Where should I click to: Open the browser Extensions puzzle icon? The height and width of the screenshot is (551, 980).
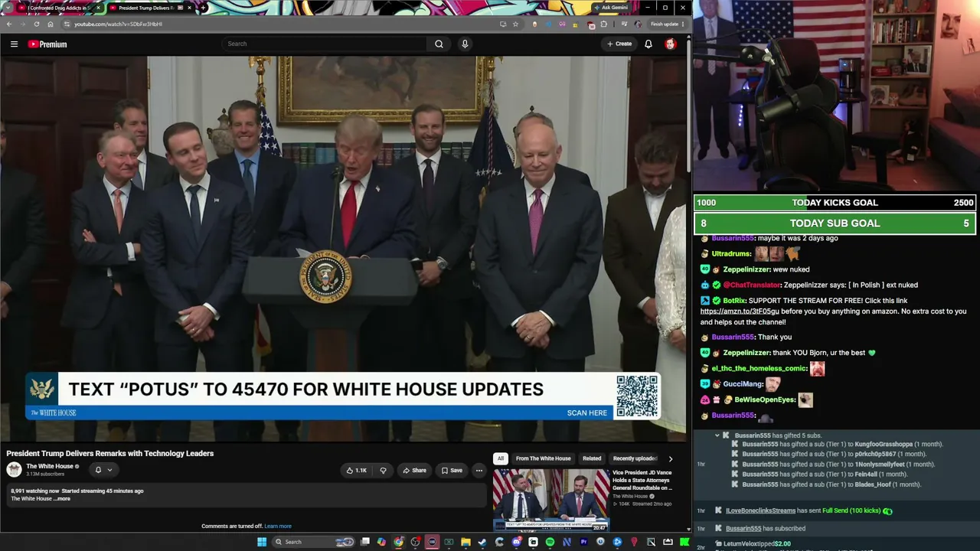click(604, 24)
